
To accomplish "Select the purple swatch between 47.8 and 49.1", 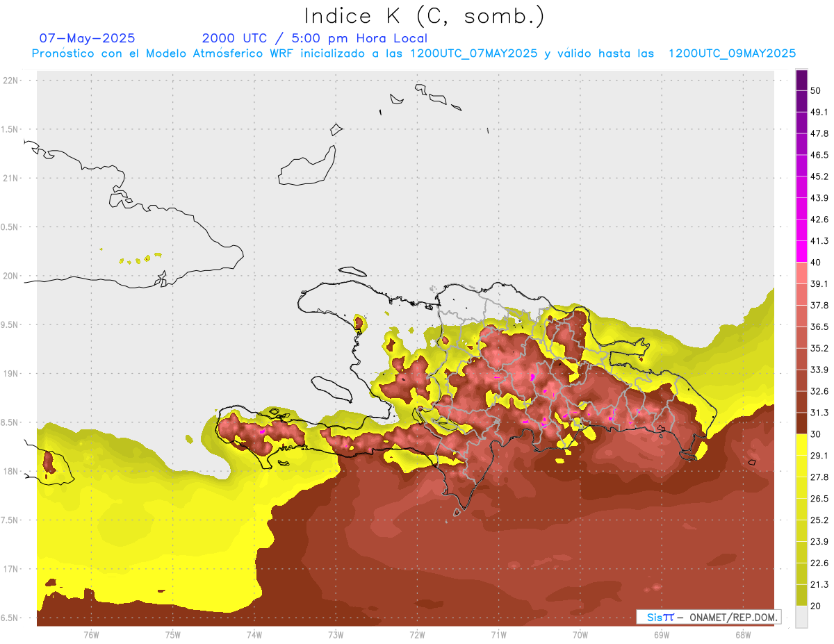I will pyautogui.click(x=801, y=122).
